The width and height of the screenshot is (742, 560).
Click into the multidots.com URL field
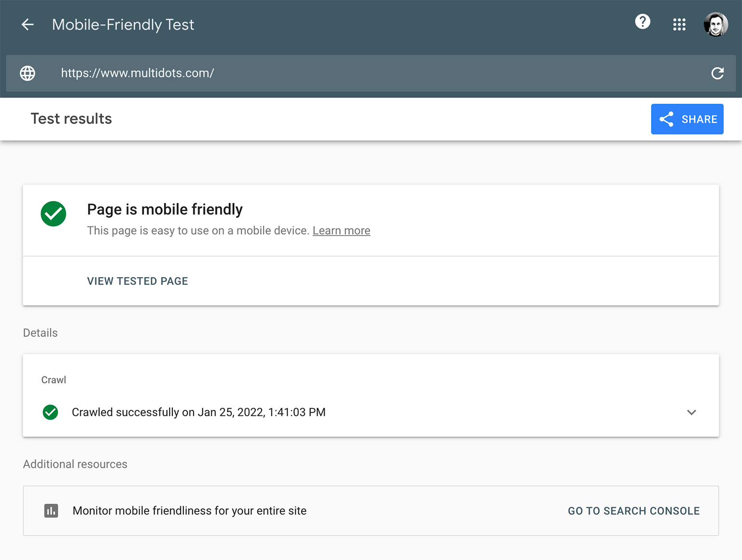click(x=137, y=73)
